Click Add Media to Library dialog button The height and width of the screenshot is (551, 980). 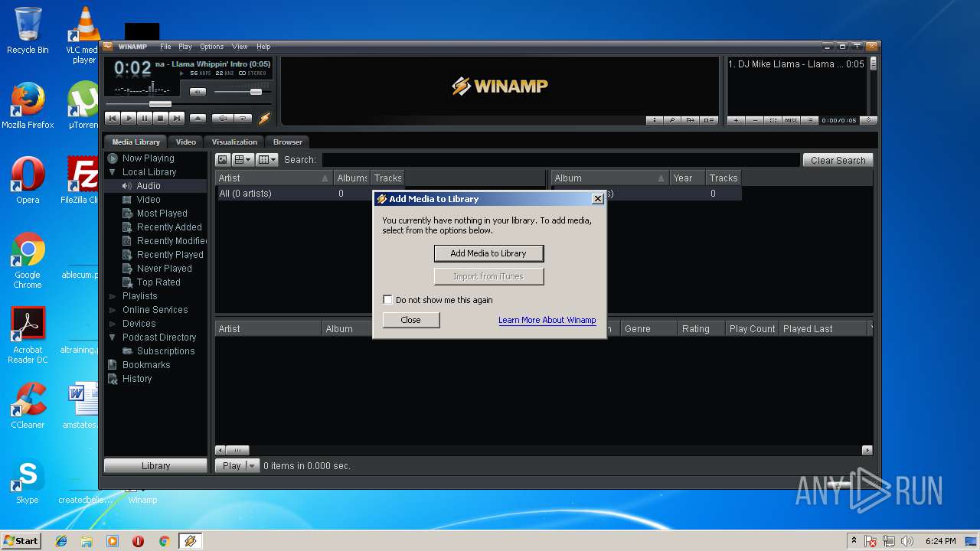tap(488, 253)
